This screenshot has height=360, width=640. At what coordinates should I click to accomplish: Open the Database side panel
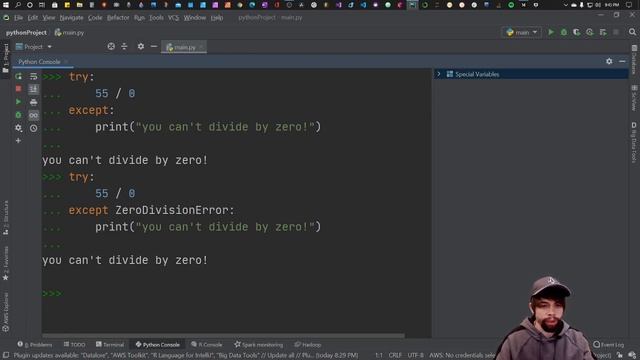pyautogui.click(x=634, y=59)
